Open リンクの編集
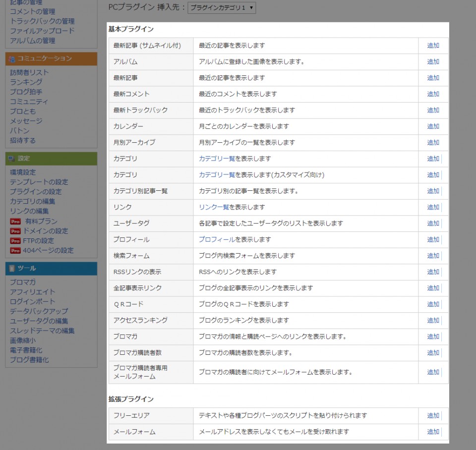This screenshot has width=476, height=450. 29,211
